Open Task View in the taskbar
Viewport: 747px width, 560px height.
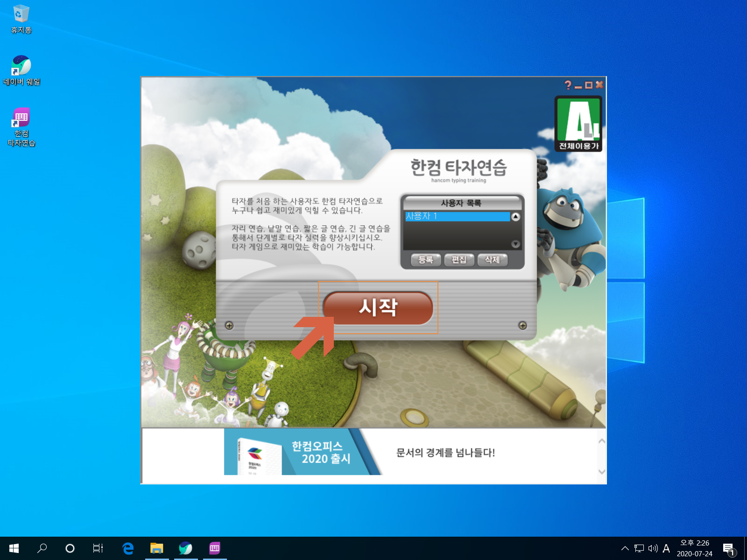pos(98,548)
